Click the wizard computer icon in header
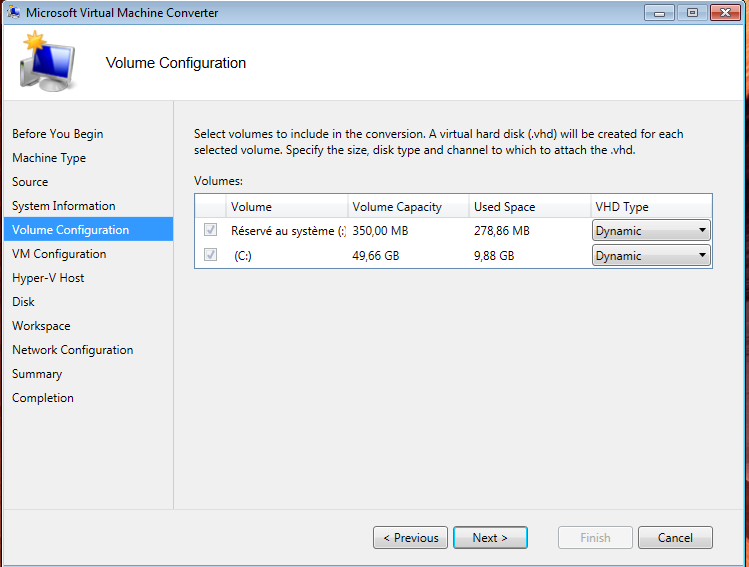Screen dimensions: 749x567 pyautogui.click(x=48, y=61)
